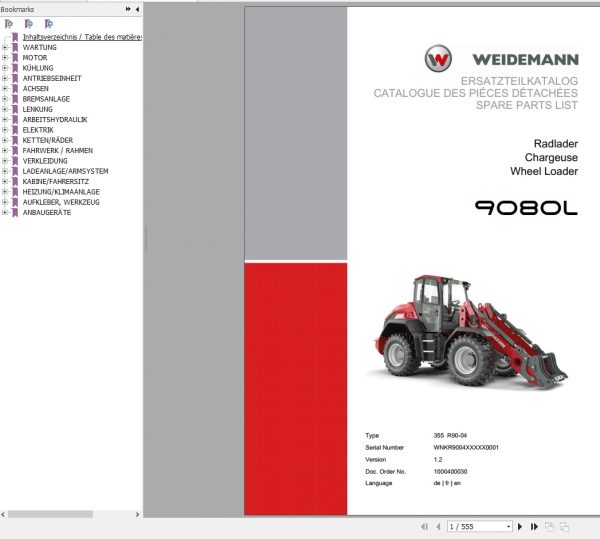Collapse the Bookmarks panel with left arrow
Image resolution: width=600 pixels, height=539 pixels.
pos(137,9)
